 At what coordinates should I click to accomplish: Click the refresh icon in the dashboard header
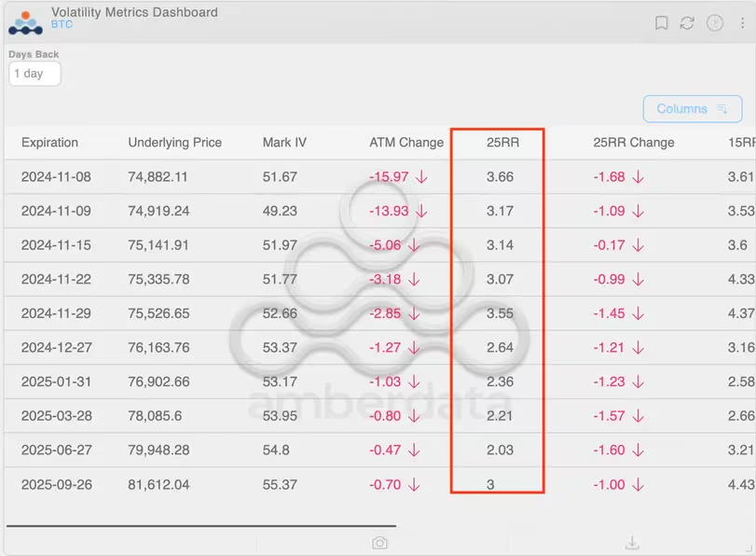pos(687,22)
